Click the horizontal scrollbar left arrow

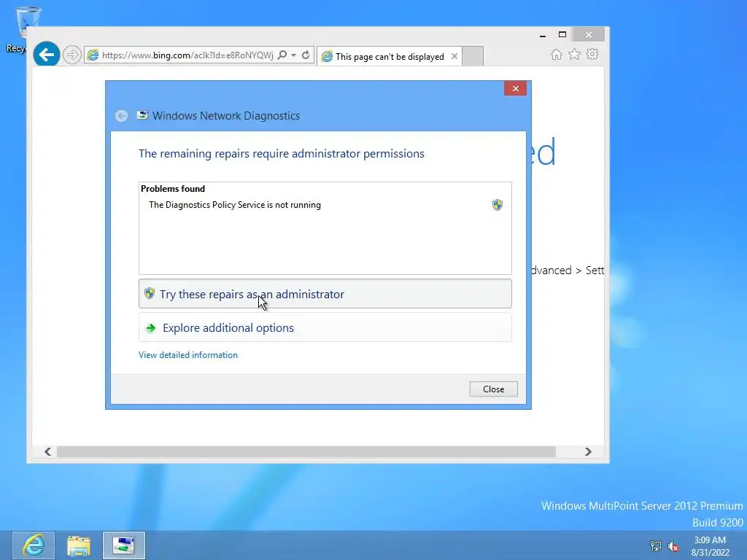coord(47,451)
